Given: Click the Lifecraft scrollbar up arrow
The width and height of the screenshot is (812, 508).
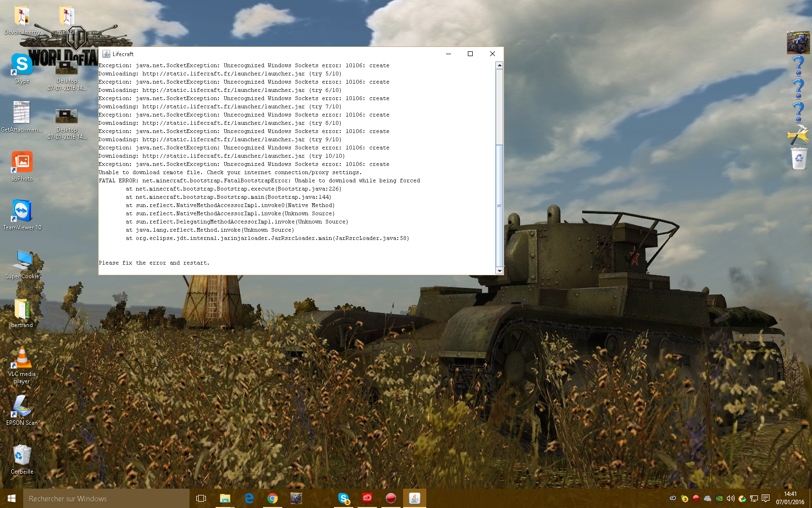Looking at the screenshot, I should [x=499, y=65].
